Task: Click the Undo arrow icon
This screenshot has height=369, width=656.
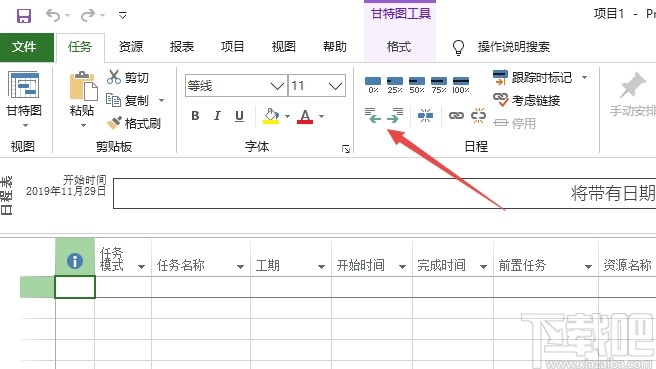Action: point(53,15)
